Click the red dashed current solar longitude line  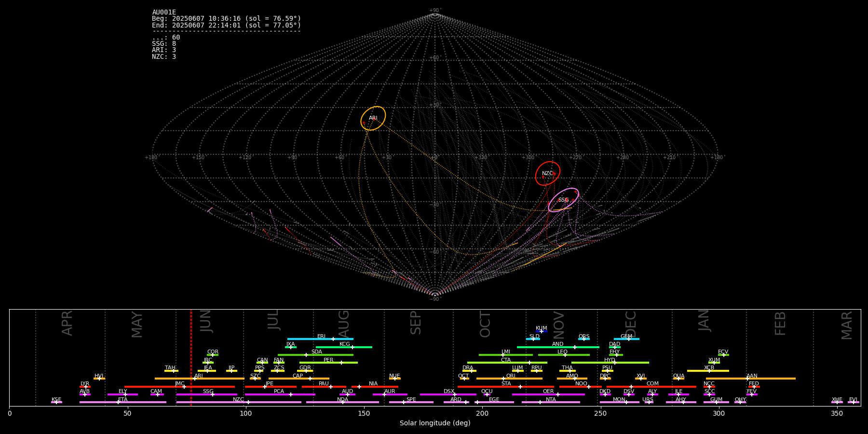pos(191,357)
